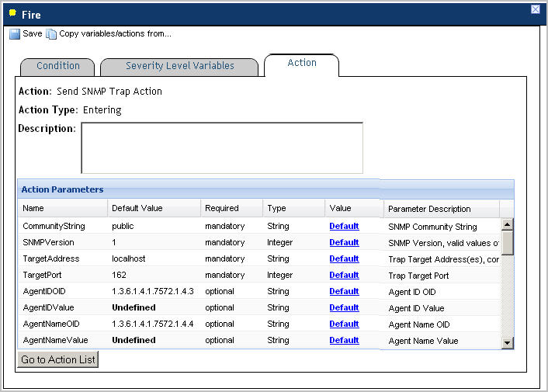The height and width of the screenshot is (392, 548).
Task: Click the Required column header
Action: 221,208
